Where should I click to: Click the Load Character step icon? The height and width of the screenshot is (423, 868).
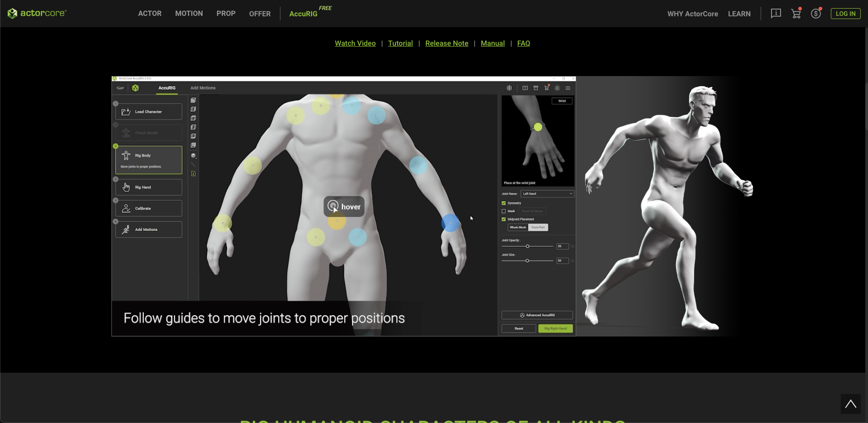tap(126, 112)
